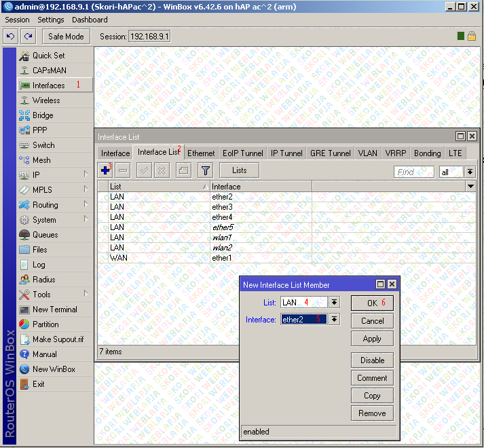Expand the List dropdown showing LAN
Screen dimensions: 484x448
point(334,303)
